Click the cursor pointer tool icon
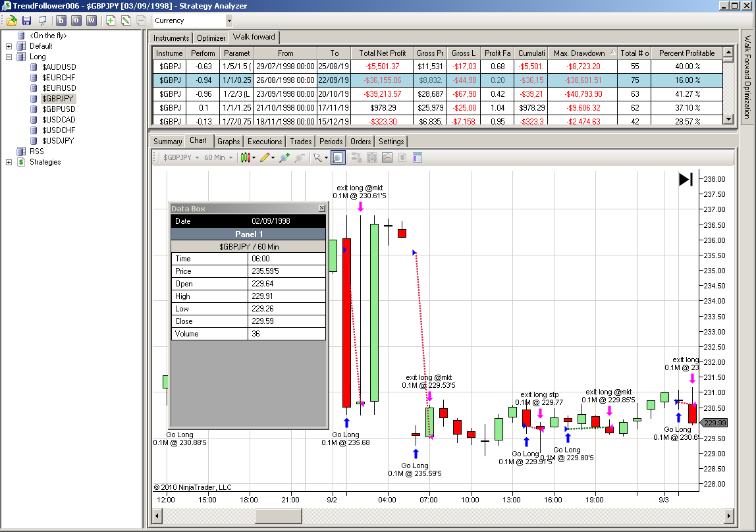Screen dimensions: 756x532 coord(317,157)
